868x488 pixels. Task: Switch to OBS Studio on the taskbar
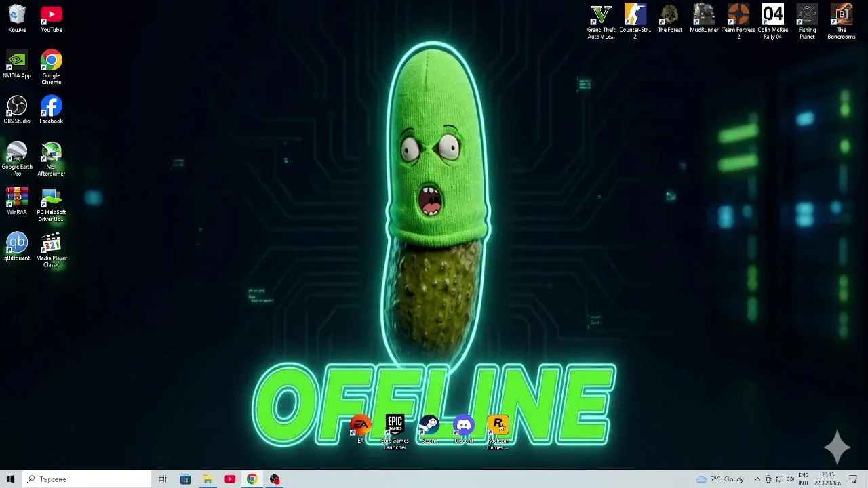coord(275,479)
